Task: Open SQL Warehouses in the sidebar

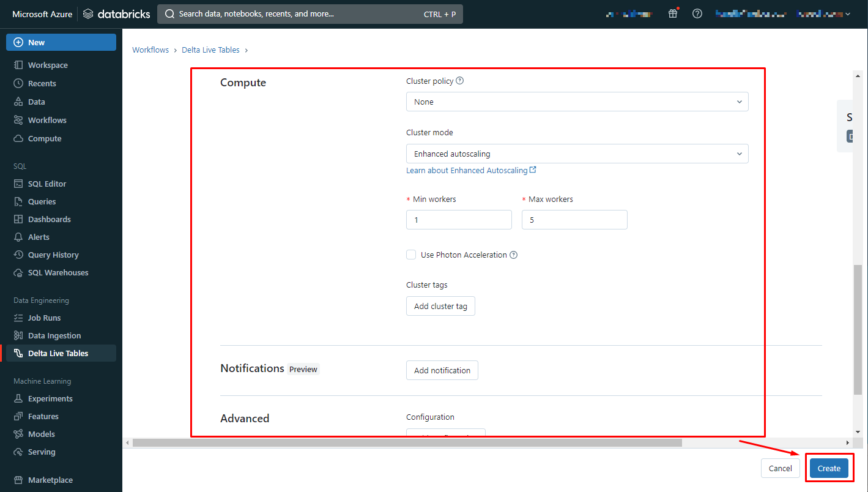Action: pyautogui.click(x=58, y=272)
